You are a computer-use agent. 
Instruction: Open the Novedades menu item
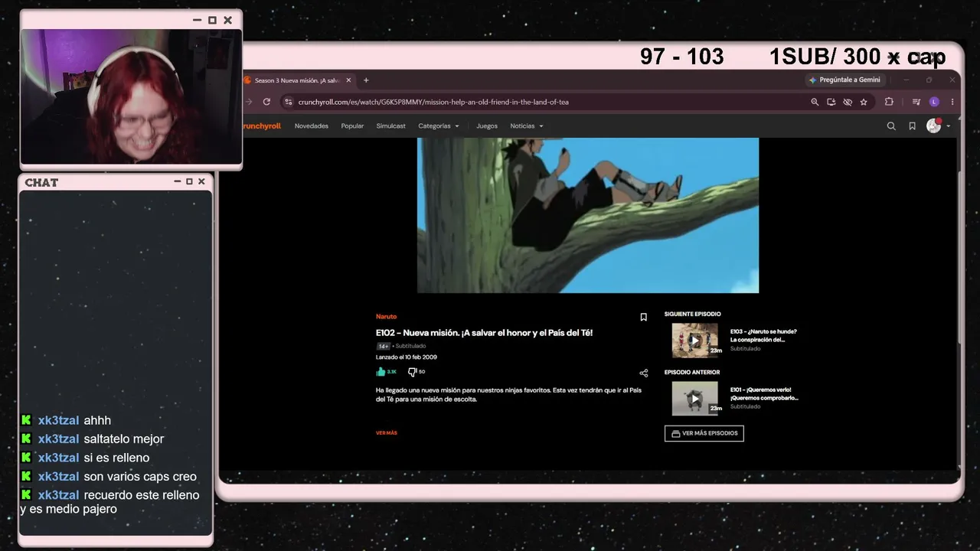click(x=312, y=126)
